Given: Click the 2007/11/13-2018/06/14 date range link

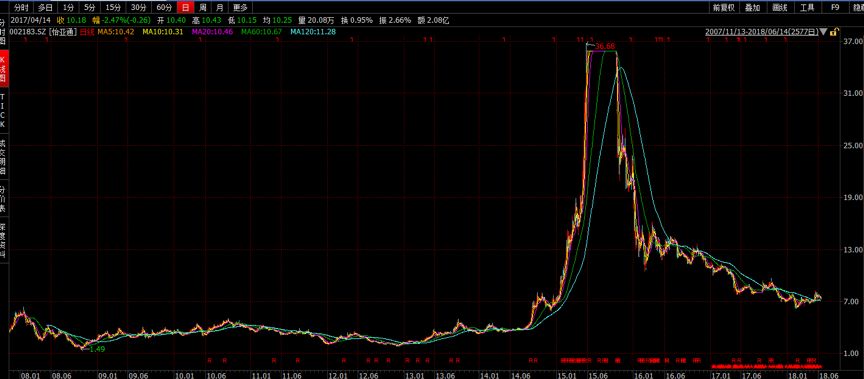Looking at the screenshot, I should pos(763,32).
